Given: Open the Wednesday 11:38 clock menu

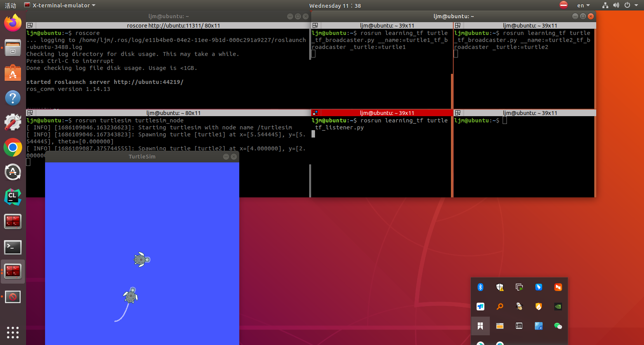Looking at the screenshot, I should tap(335, 5).
